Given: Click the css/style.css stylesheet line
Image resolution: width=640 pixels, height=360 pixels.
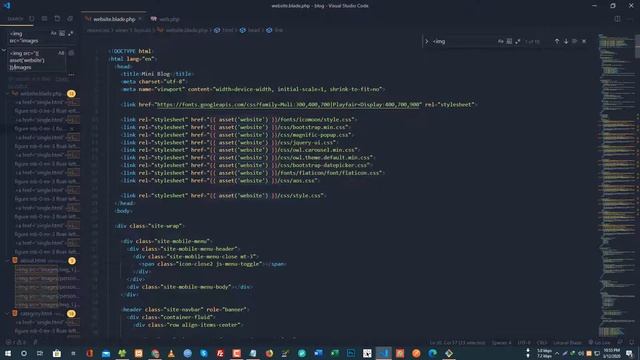Looking at the screenshot, I should click(x=224, y=196).
